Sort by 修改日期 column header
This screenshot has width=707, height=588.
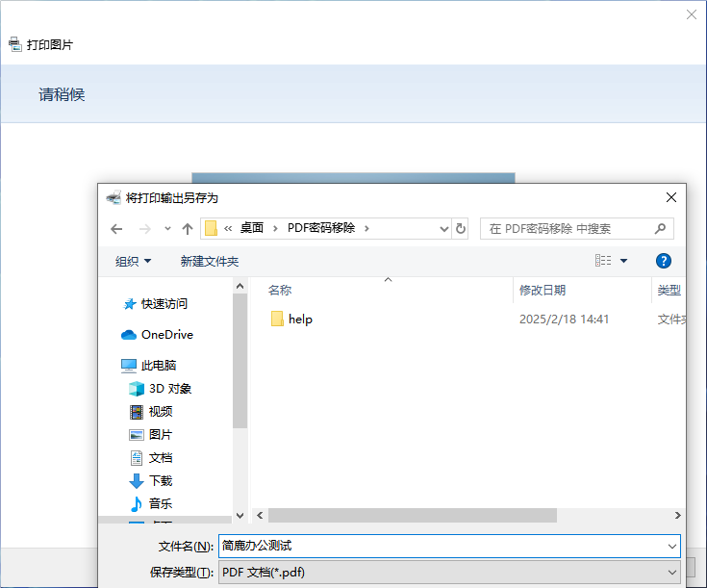543,291
